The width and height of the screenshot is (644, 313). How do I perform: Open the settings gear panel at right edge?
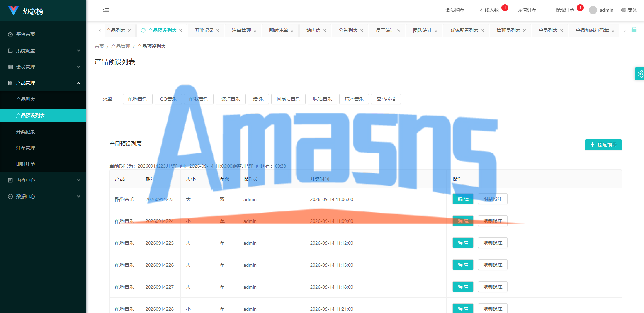coord(640,74)
